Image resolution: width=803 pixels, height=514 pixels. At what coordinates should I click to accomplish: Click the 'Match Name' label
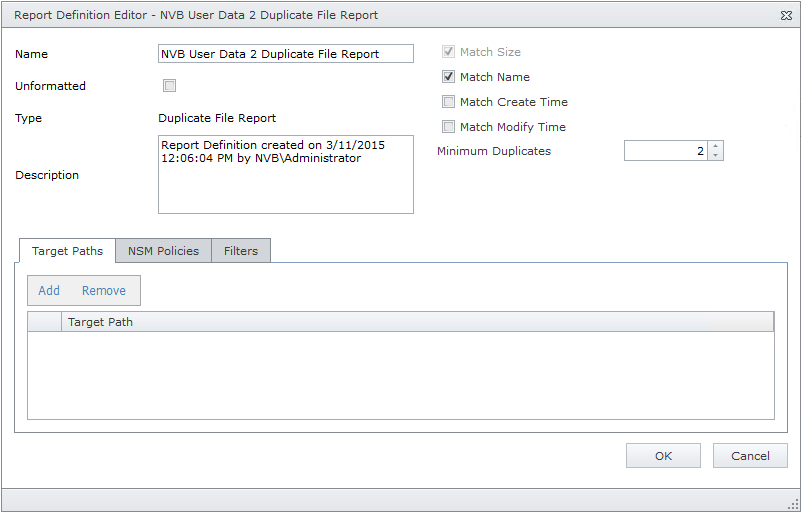pos(495,77)
